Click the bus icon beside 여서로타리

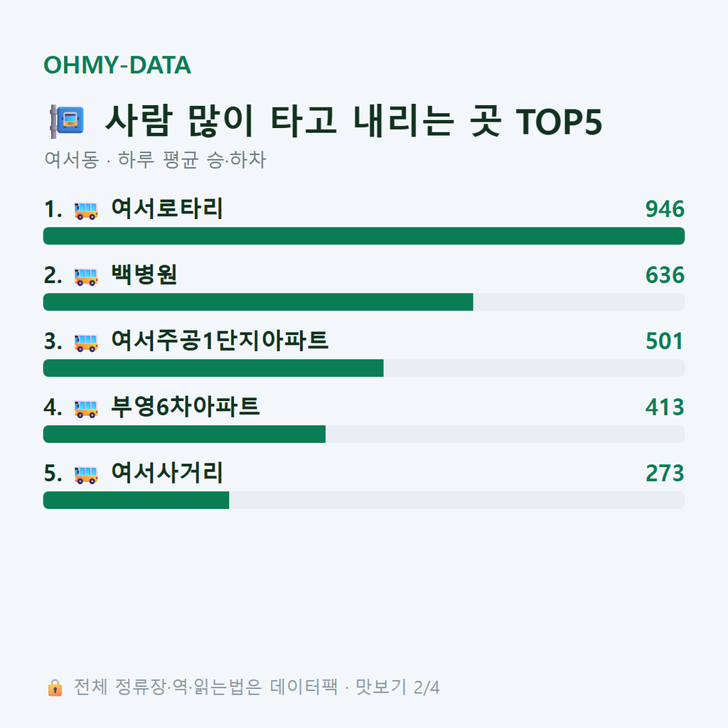pyautogui.click(x=86, y=210)
